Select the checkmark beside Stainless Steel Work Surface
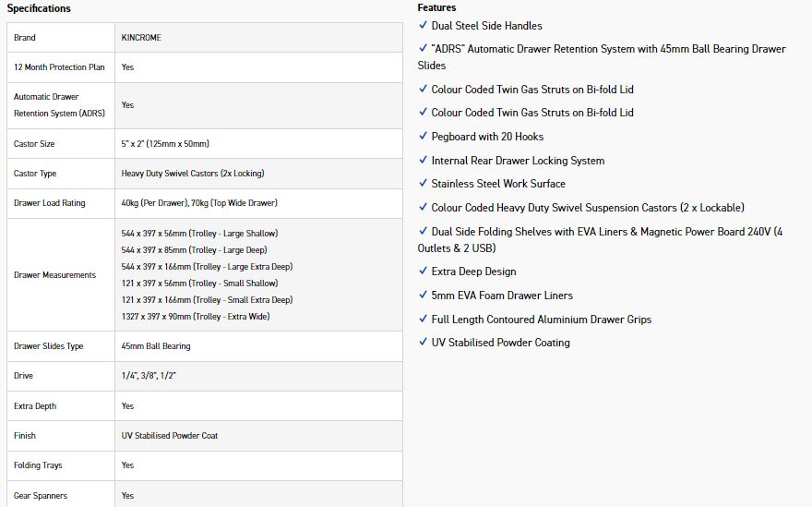 (x=423, y=183)
